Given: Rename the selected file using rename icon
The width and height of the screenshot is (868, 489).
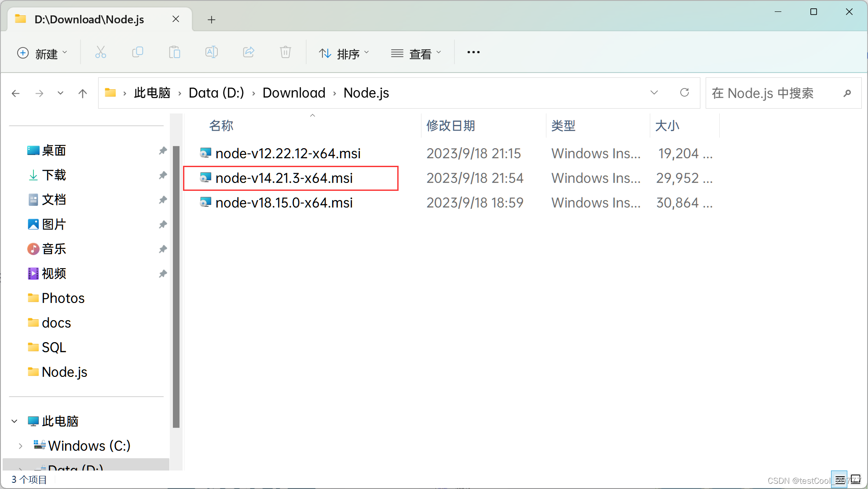Looking at the screenshot, I should tap(212, 52).
